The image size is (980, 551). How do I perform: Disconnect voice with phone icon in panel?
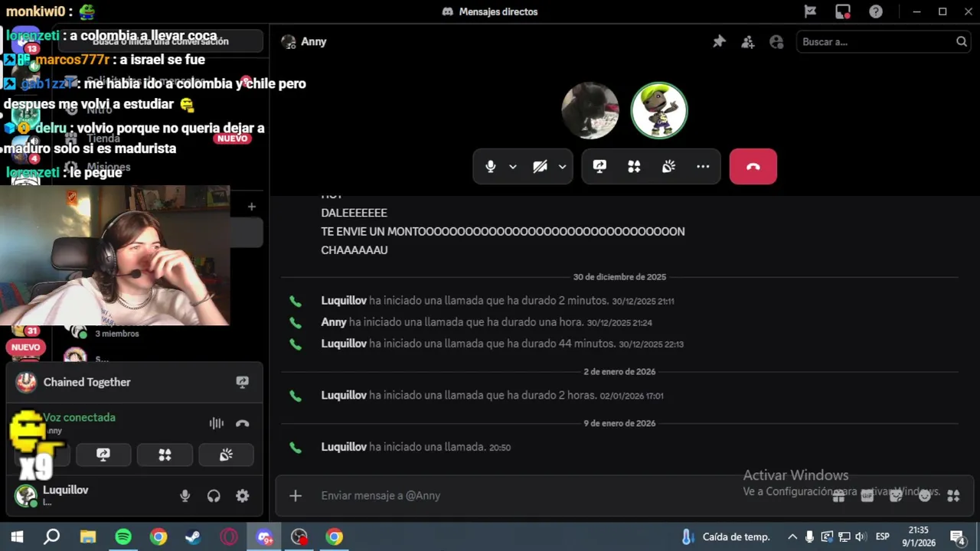click(243, 423)
